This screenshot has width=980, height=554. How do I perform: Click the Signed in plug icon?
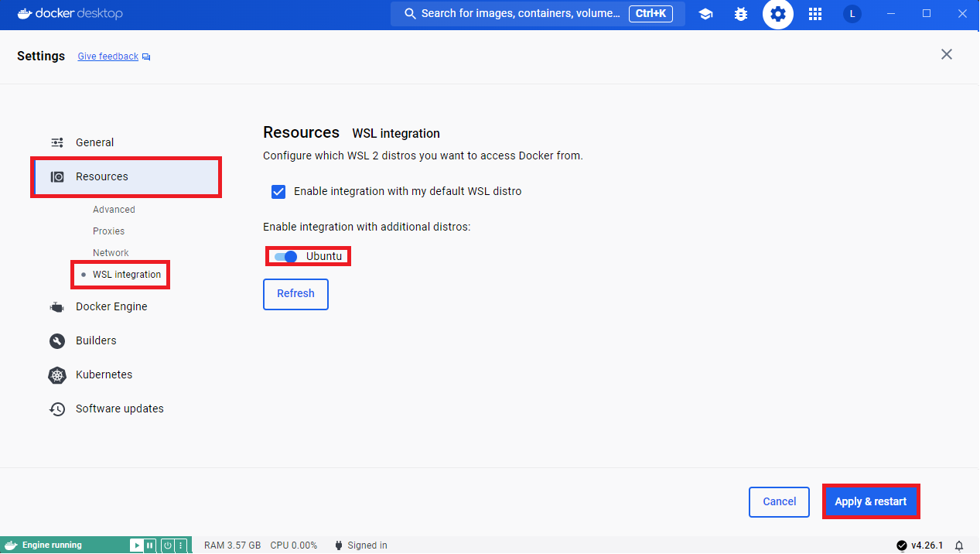click(x=339, y=545)
